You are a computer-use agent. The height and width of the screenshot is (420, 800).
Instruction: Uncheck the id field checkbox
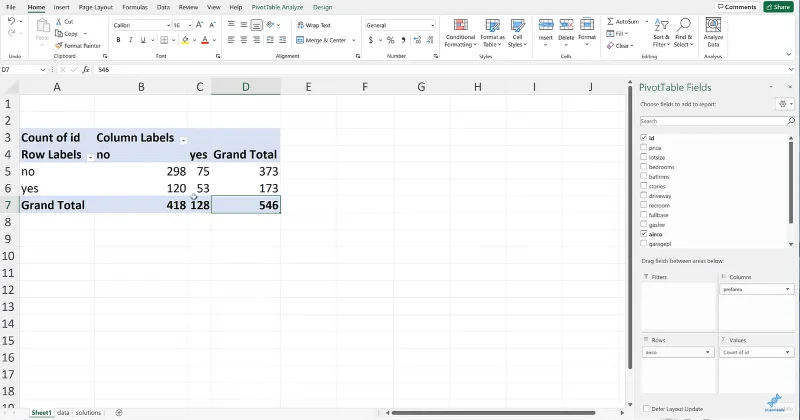643,138
